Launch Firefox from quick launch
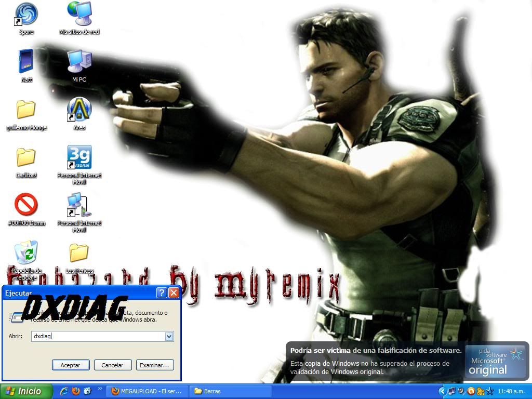The height and width of the screenshot is (399, 532). point(76,391)
